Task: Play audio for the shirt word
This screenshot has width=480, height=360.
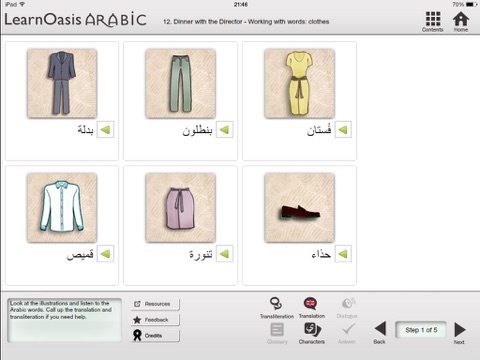Action: [105, 254]
